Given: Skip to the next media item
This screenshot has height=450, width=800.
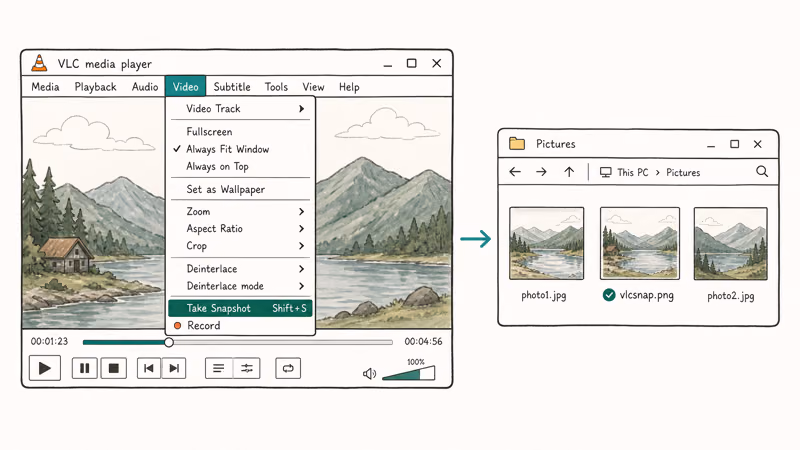Looking at the screenshot, I should pos(173,368).
